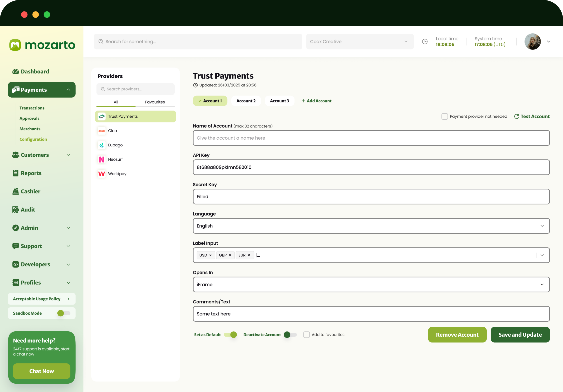Viewport: 563px width, 392px height.
Task: Open Configuration submenu item
Action: [x=33, y=139]
